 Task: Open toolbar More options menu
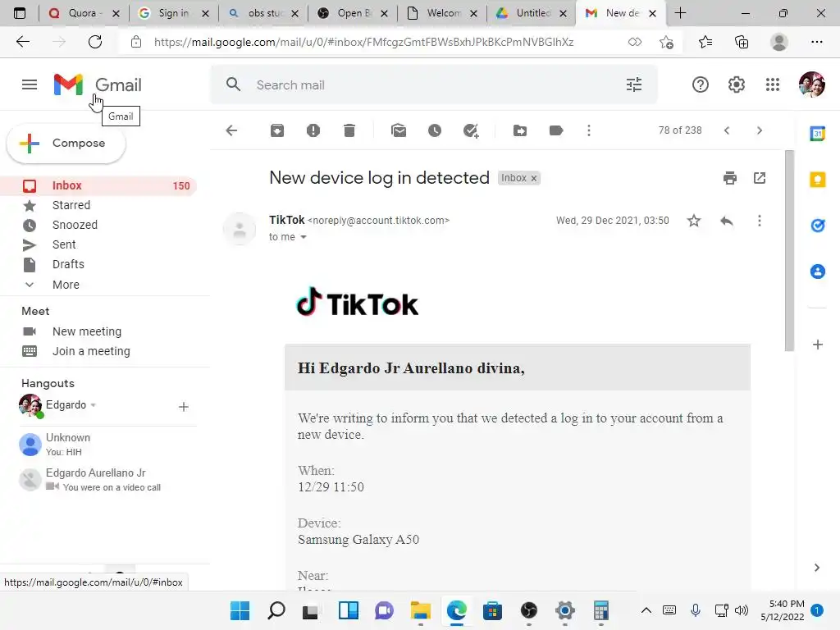coord(589,130)
